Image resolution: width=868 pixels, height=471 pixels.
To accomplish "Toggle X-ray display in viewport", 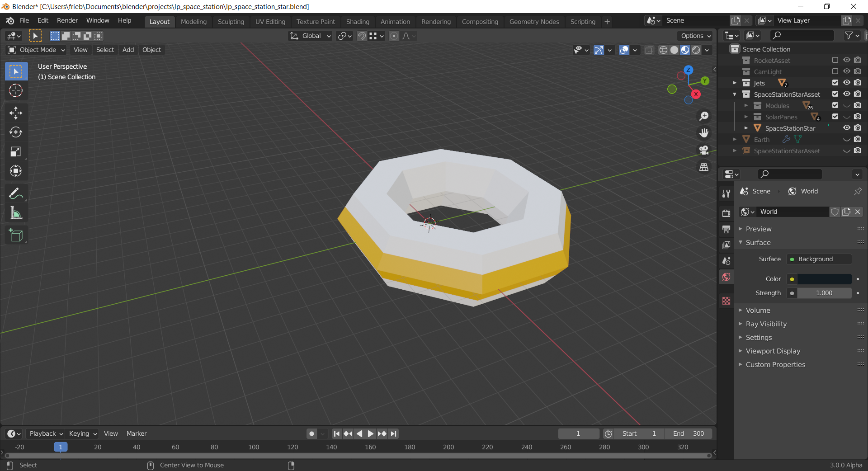I will click(649, 50).
